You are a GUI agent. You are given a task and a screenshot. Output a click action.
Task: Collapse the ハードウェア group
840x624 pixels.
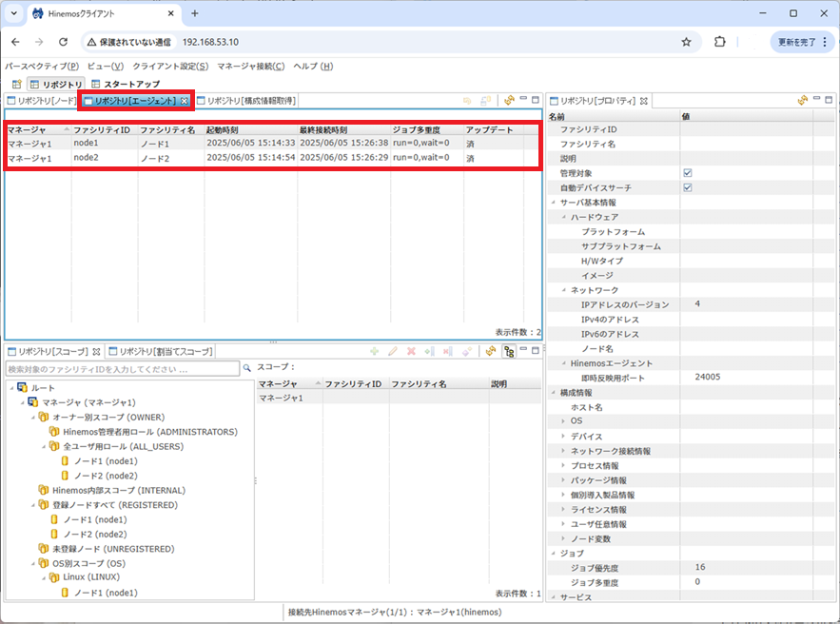(563, 217)
